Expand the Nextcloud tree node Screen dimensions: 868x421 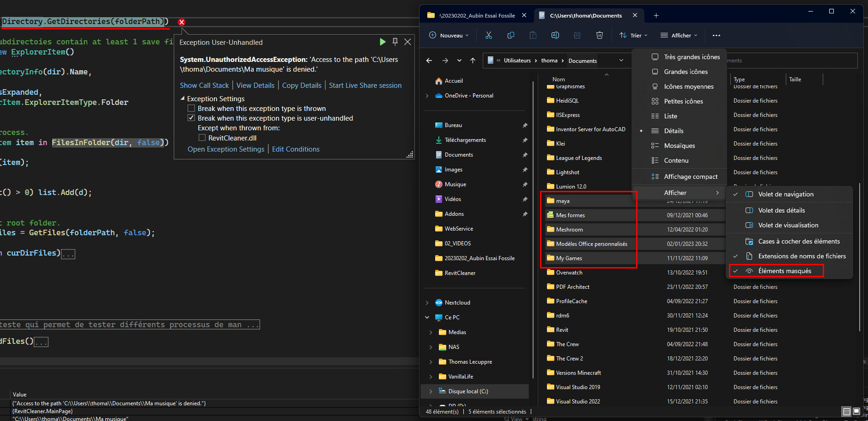427,303
